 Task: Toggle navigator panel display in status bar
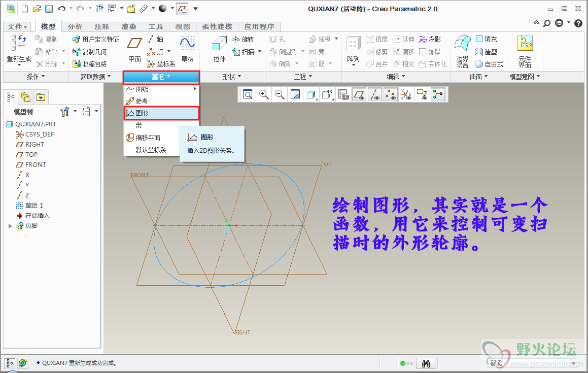(x=9, y=363)
